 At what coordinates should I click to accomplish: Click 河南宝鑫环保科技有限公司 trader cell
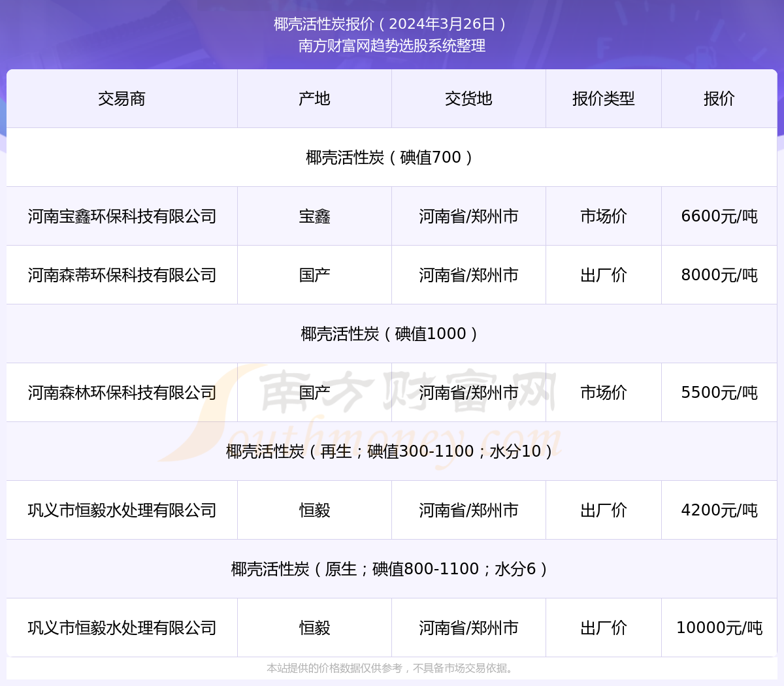(x=122, y=216)
